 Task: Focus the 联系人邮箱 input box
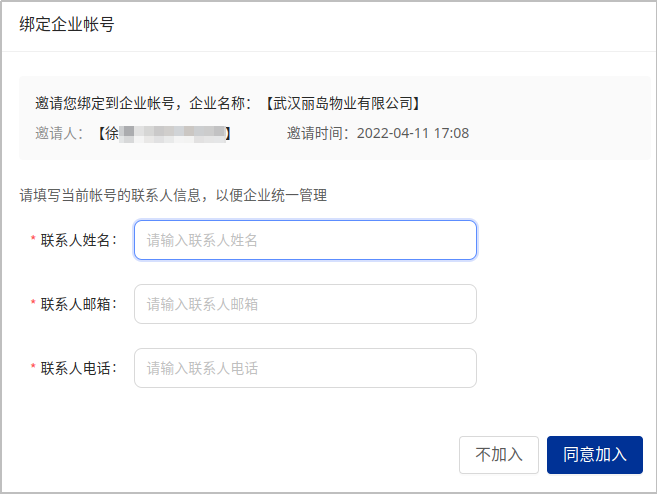pos(305,304)
